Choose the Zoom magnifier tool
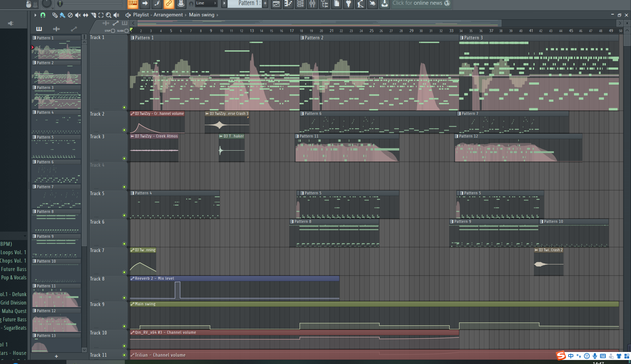The image size is (631, 364). point(108,15)
